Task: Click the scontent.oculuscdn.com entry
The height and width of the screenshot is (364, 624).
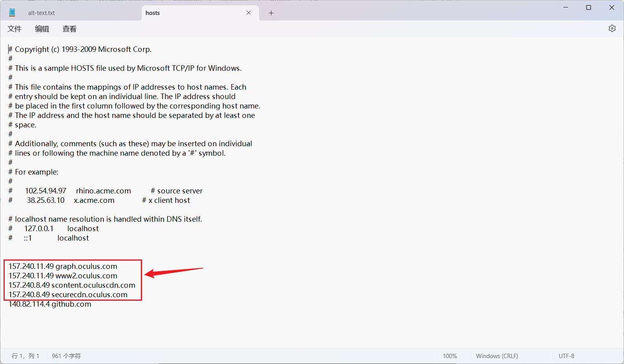Action: tap(72, 285)
